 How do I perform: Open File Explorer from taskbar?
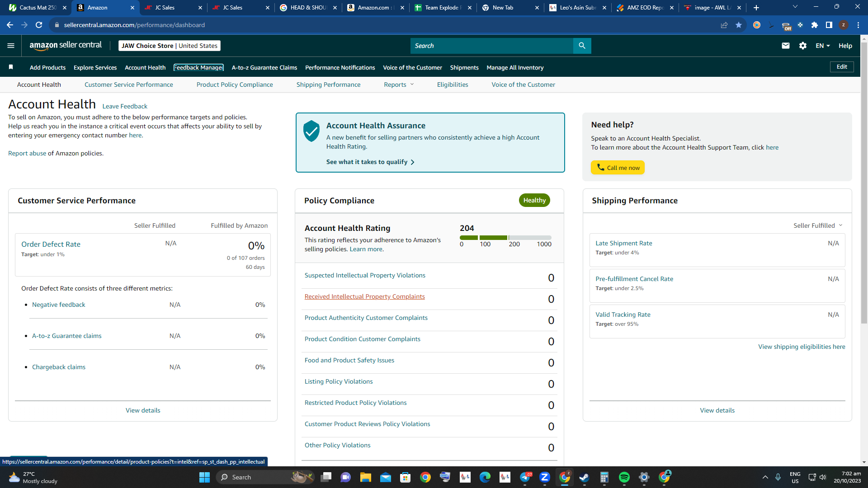pyautogui.click(x=366, y=477)
